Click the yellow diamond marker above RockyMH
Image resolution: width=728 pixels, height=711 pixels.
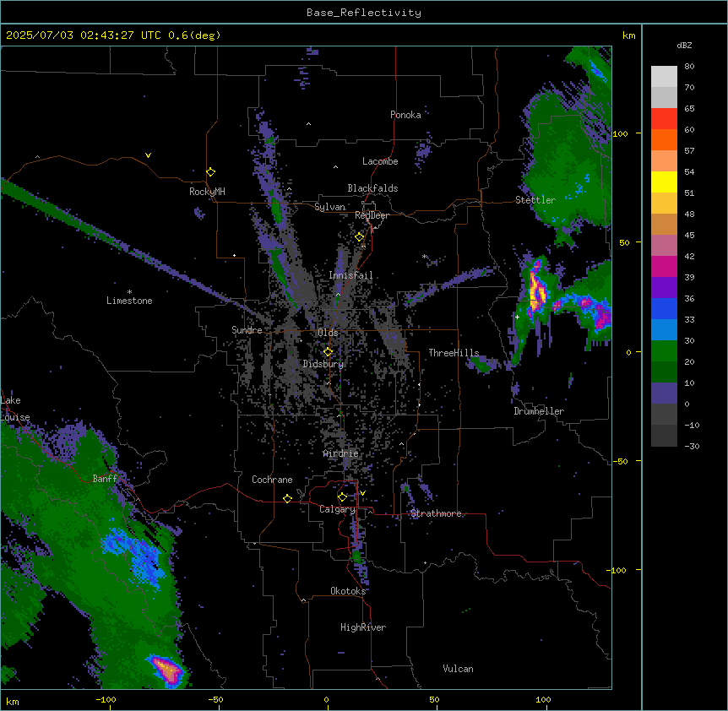click(x=210, y=172)
